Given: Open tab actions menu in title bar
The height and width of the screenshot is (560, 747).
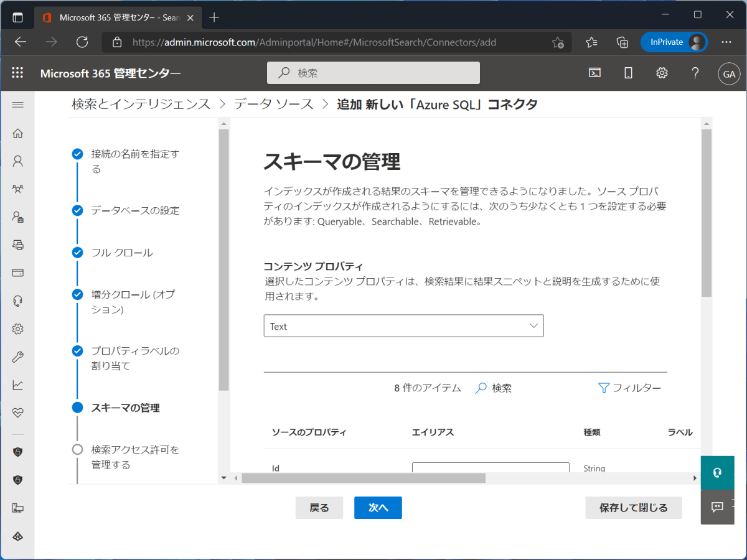Looking at the screenshot, I should pyautogui.click(x=17, y=17).
